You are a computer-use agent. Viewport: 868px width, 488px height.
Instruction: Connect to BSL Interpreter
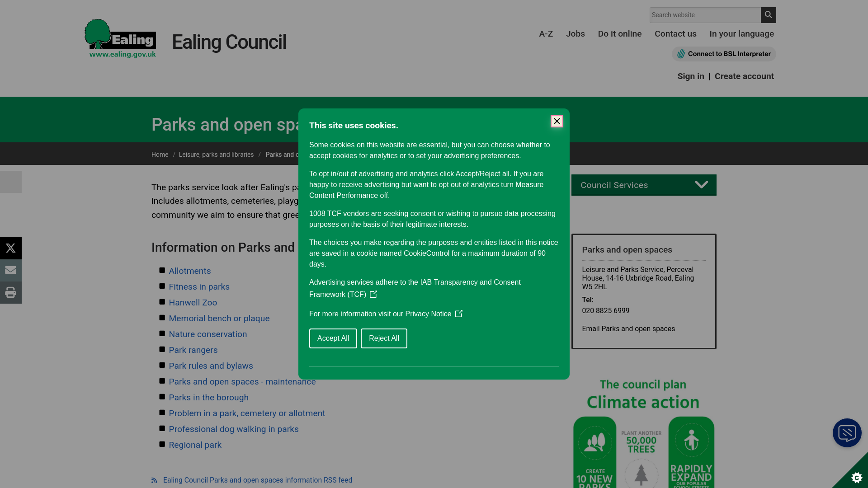pyautogui.click(x=724, y=54)
